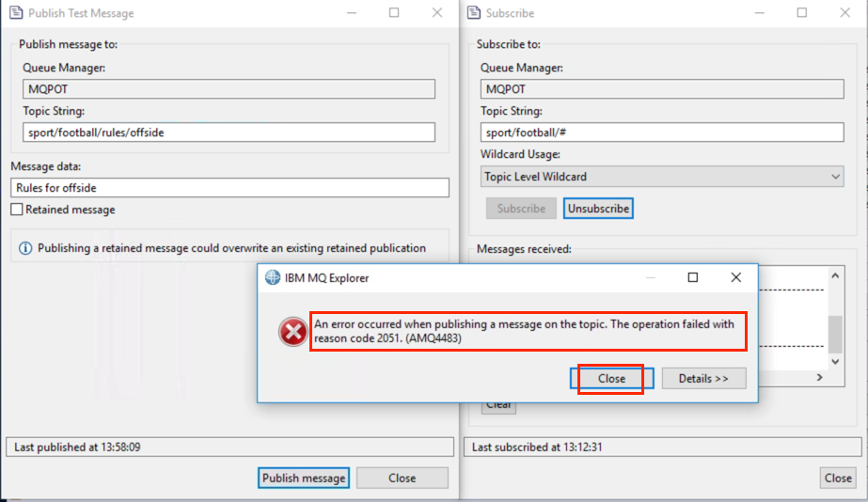Close Publish Test Message window via title X

pos(437,13)
